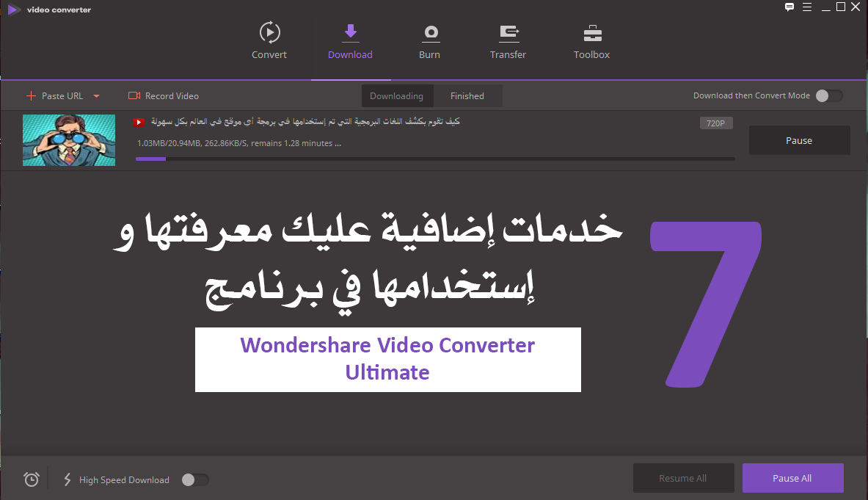This screenshot has width=868, height=500.
Task: Open the Burn disc icon
Action: (x=431, y=33)
